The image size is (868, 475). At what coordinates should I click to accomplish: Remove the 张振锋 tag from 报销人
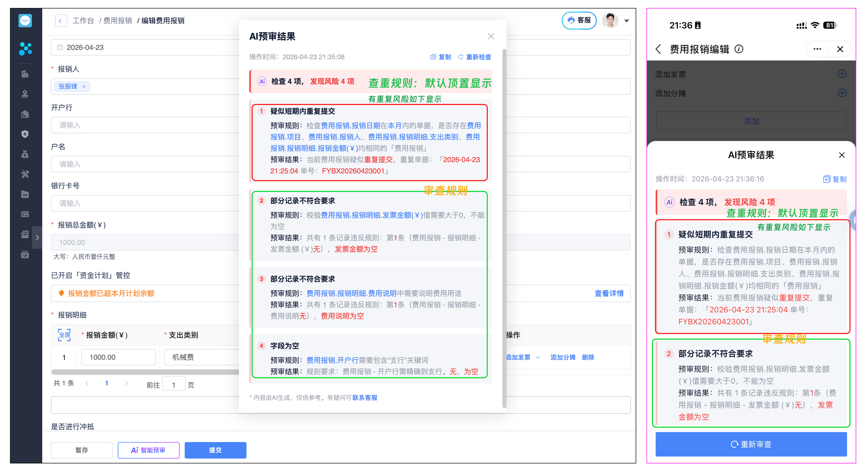point(84,86)
